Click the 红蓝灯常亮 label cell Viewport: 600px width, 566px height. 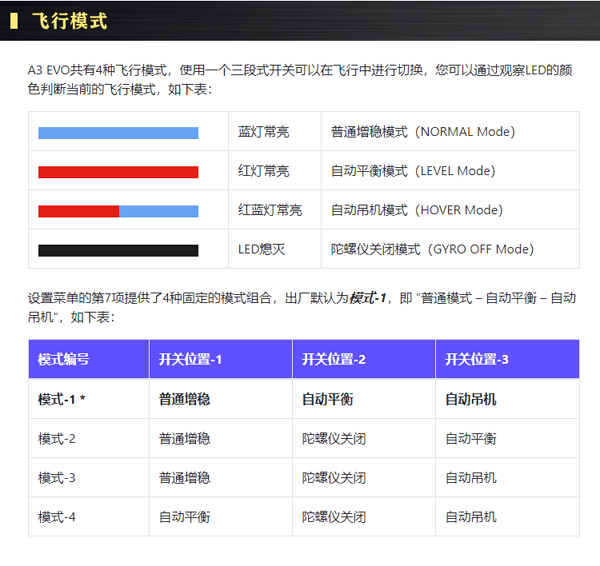269,210
